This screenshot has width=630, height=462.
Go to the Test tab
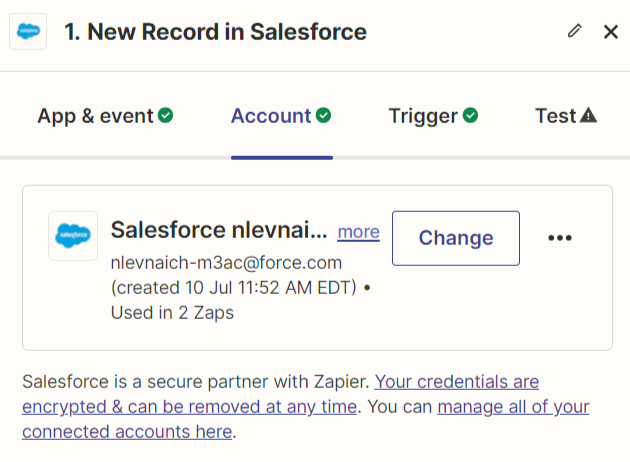pyautogui.click(x=566, y=116)
